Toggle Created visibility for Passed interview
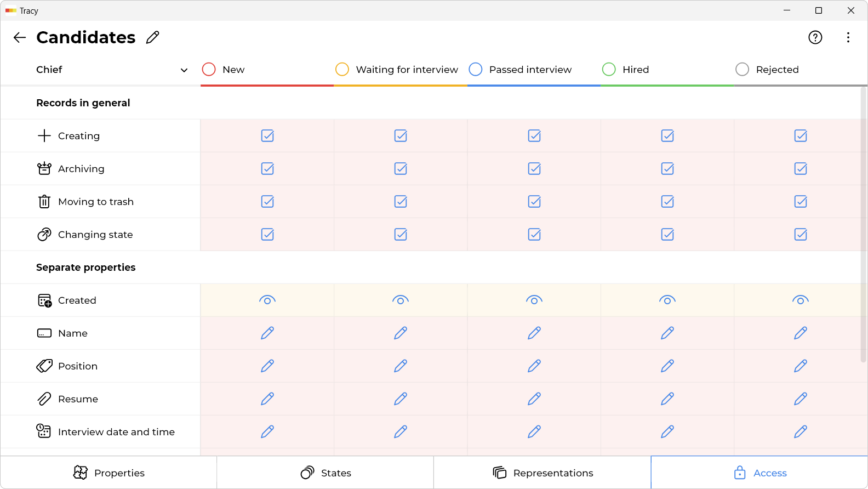The width and height of the screenshot is (868, 489). [x=534, y=300]
